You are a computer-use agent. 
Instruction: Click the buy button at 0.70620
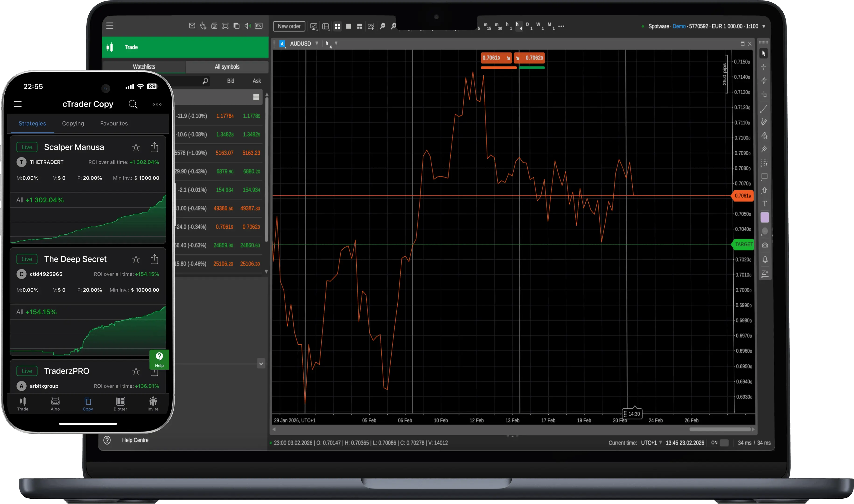pyautogui.click(x=530, y=58)
